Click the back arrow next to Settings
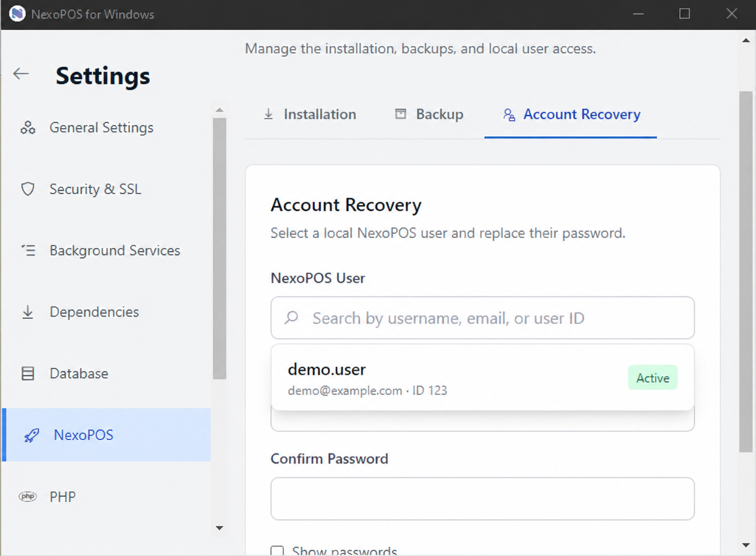 [x=21, y=74]
